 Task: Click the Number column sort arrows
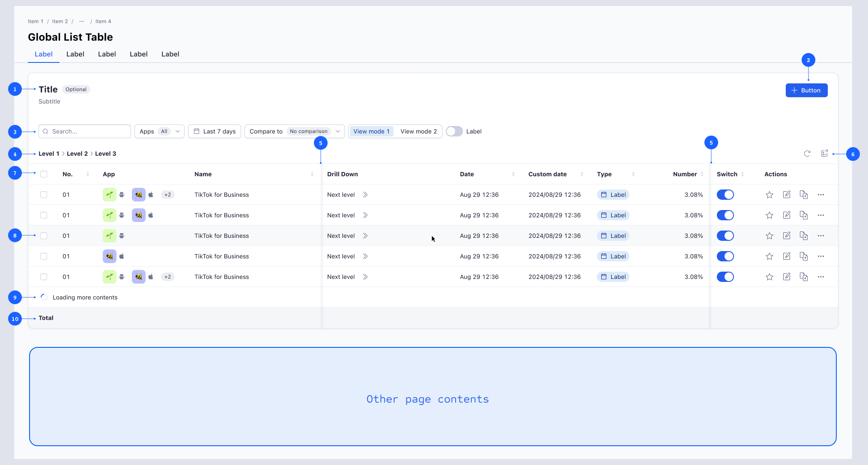coord(702,174)
